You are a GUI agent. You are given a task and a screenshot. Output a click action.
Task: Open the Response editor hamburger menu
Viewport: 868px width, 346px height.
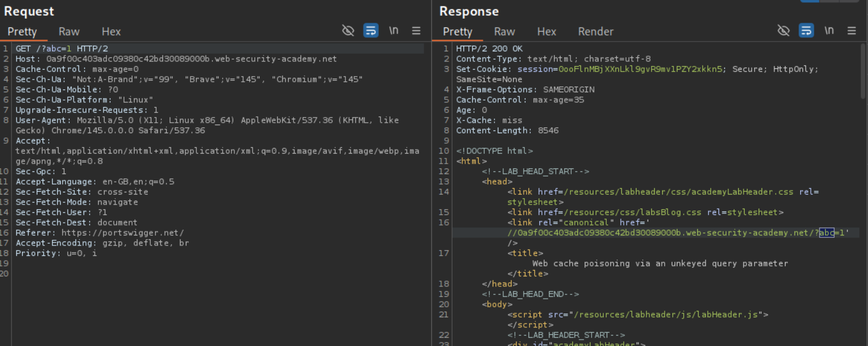[852, 31]
